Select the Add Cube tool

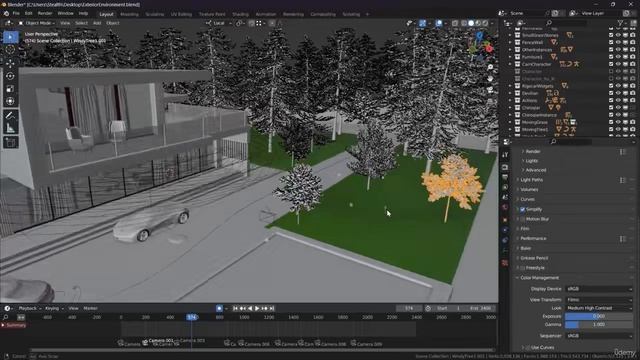[10, 142]
